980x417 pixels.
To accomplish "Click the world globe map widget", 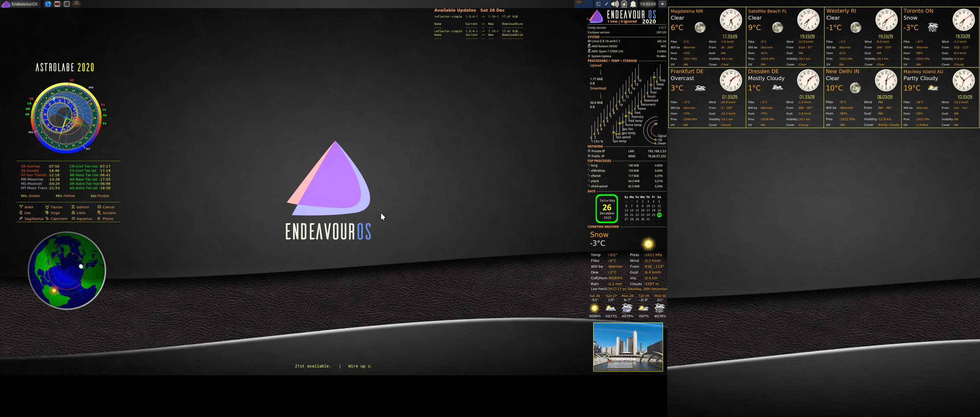I will [67, 270].
